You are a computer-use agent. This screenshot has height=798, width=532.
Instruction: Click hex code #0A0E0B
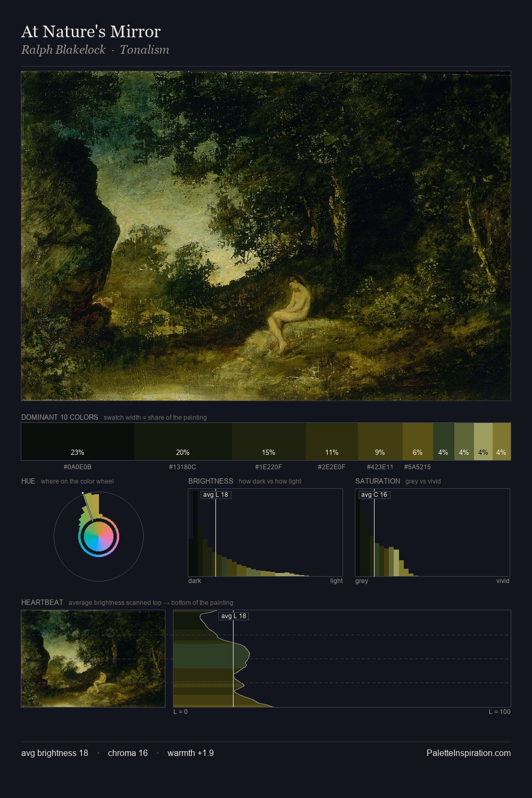pyautogui.click(x=78, y=467)
